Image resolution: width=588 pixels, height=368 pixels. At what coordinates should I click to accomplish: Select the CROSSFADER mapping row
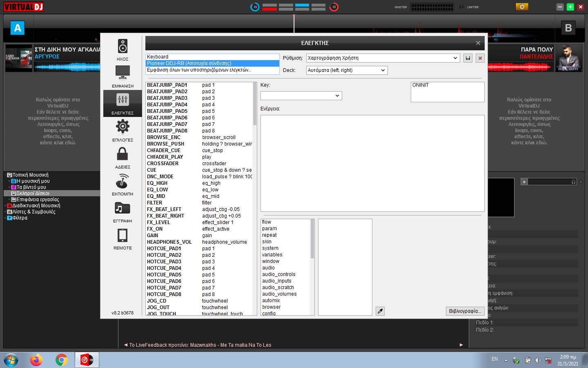(199, 164)
